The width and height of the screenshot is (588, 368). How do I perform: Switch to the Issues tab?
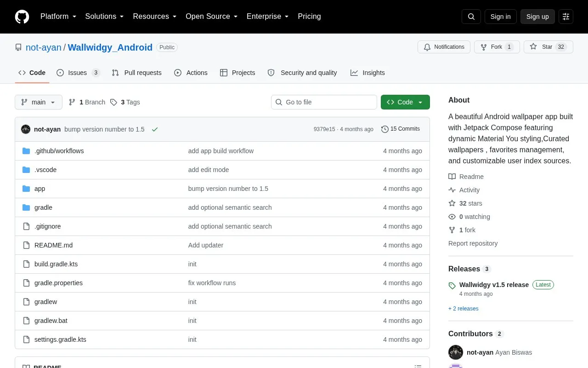78,73
